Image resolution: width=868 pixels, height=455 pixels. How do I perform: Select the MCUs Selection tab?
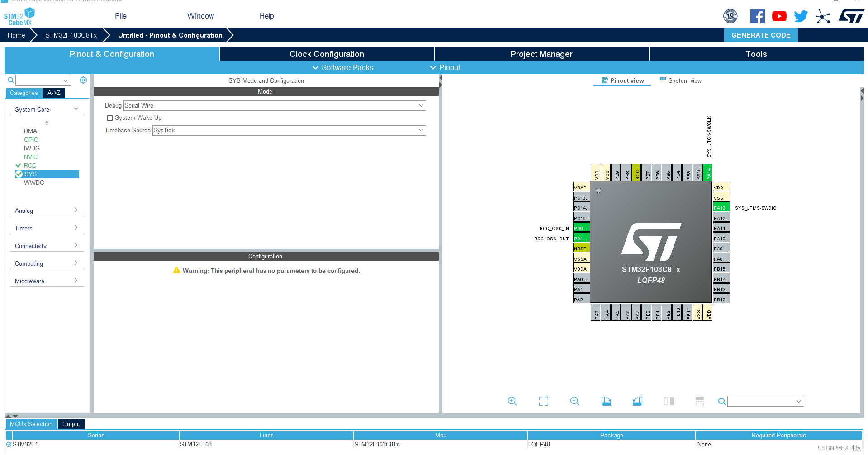pyautogui.click(x=31, y=424)
